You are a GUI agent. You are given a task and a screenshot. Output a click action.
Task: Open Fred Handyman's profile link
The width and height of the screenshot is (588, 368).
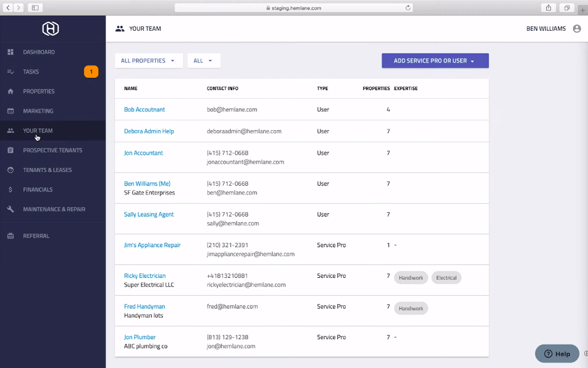pos(145,307)
